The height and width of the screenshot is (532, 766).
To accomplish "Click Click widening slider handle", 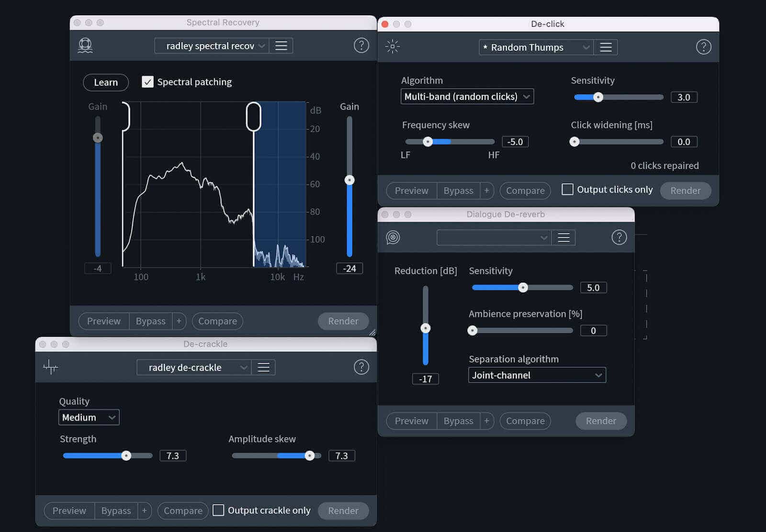I will 574,142.
